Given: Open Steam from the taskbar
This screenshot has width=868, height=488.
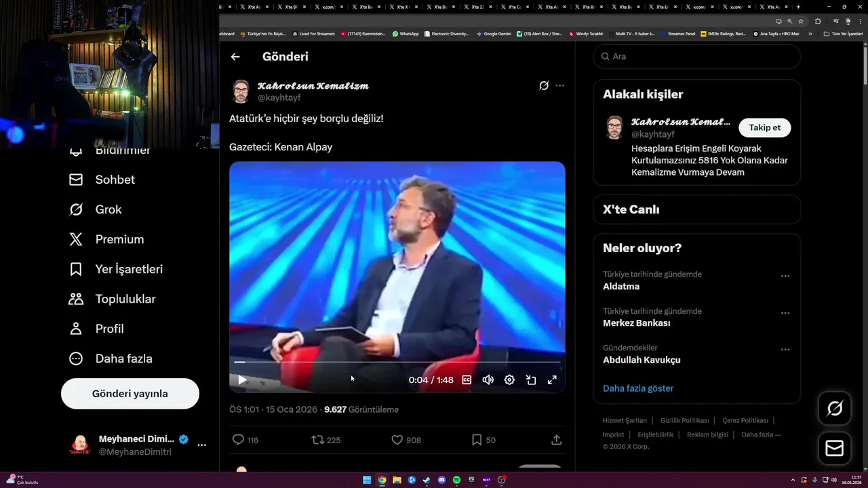Looking at the screenshot, I should [x=427, y=480].
